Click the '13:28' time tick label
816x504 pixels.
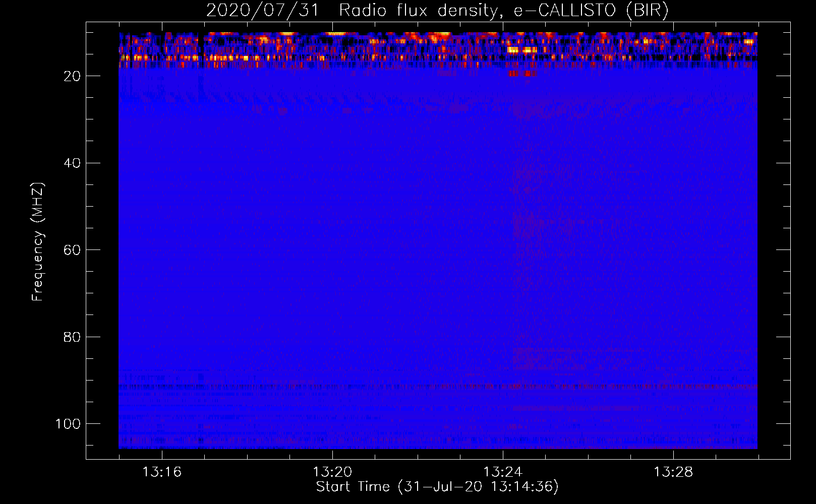click(x=673, y=472)
